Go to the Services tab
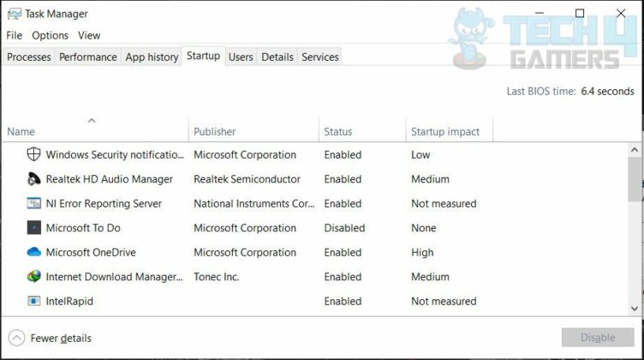The height and width of the screenshot is (360, 644). tap(320, 57)
